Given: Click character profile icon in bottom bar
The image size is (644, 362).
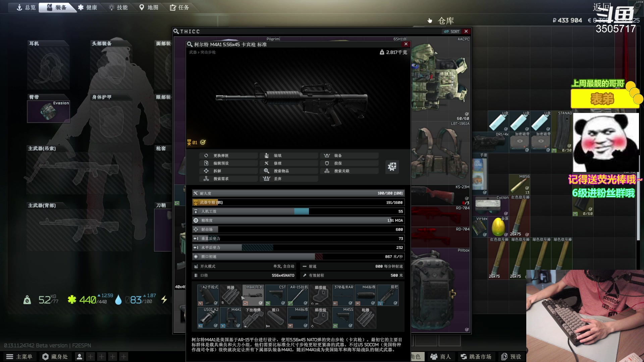Looking at the screenshot, I should (x=79, y=357).
